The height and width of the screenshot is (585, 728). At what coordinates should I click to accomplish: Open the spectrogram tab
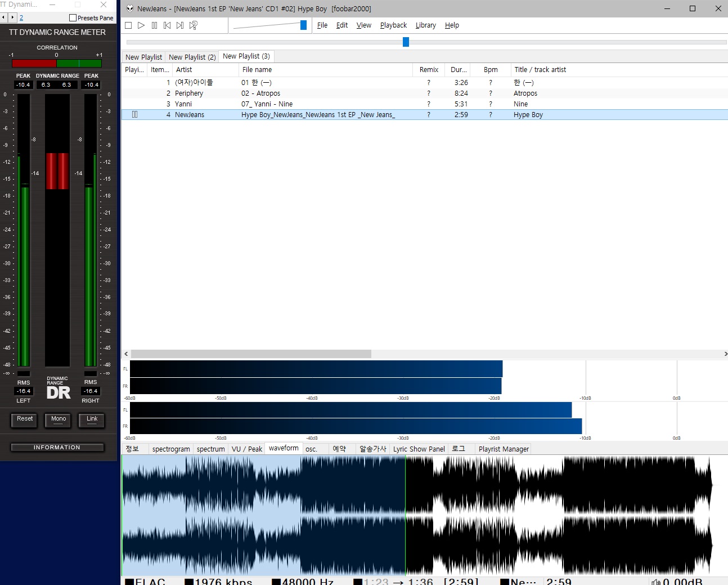[171, 449]
